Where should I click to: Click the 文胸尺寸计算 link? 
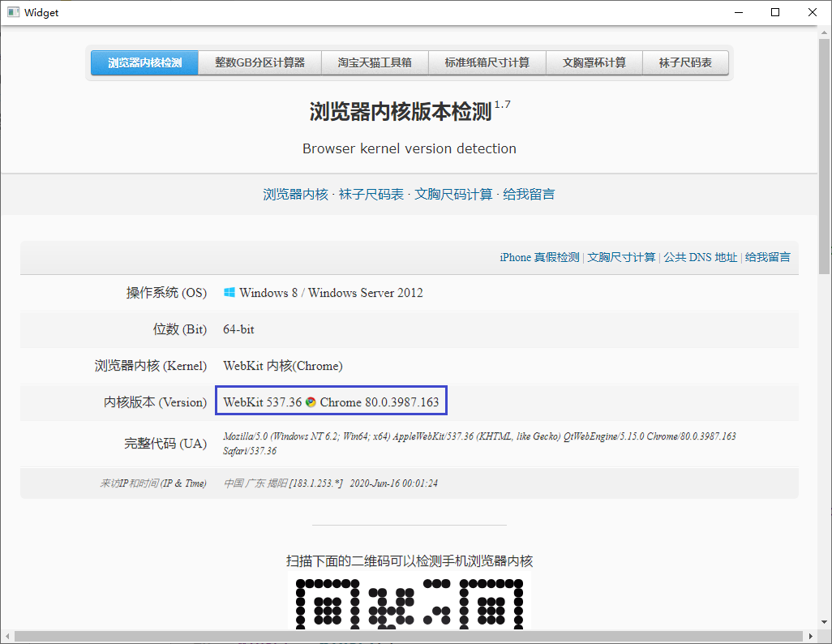click(620, 257)
